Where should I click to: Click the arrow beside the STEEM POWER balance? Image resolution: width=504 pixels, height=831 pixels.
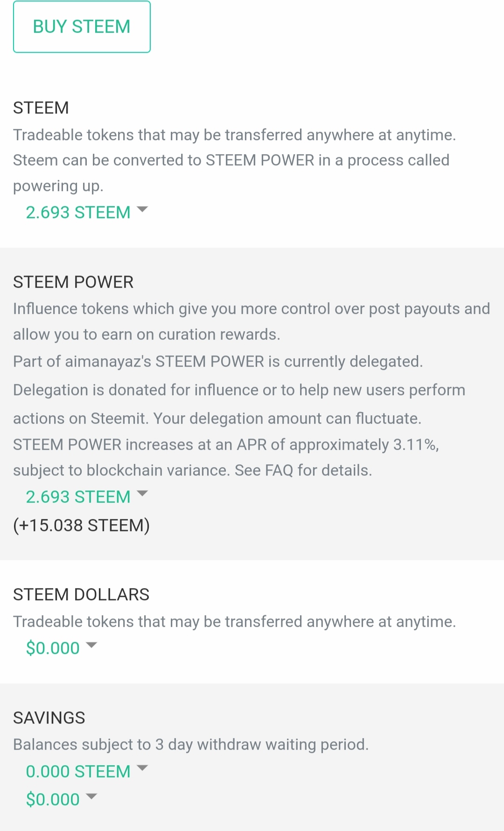(x=142, y=493)
